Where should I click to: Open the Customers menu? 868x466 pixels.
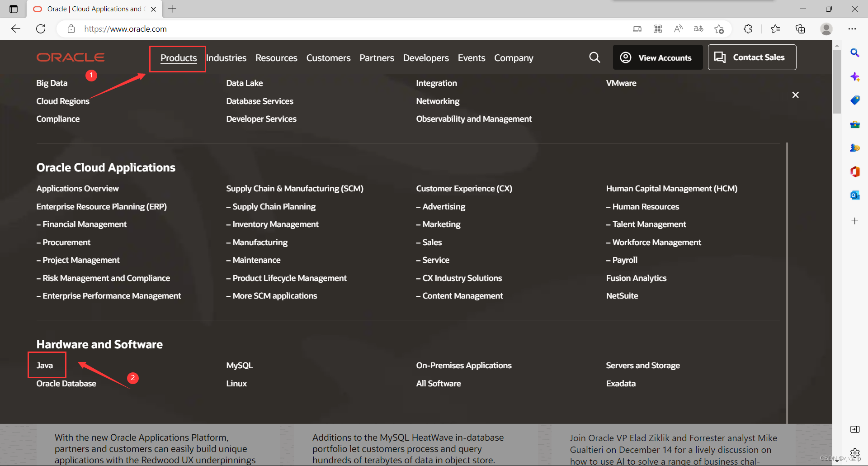(328, 58)
